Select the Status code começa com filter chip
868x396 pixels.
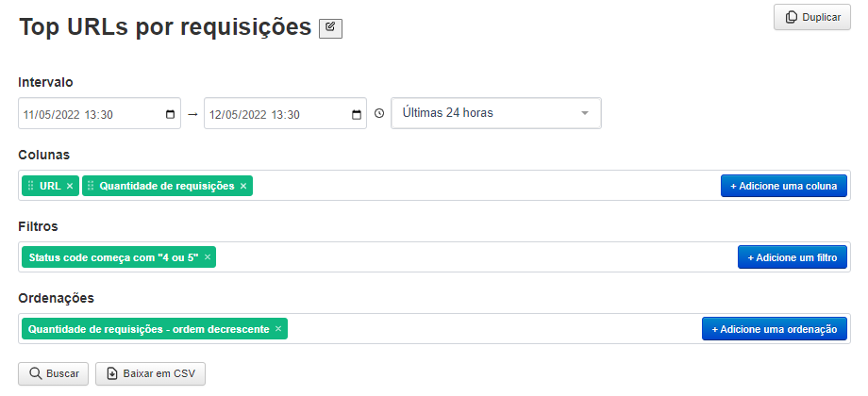pyautogui.click(x=113, y=257)
